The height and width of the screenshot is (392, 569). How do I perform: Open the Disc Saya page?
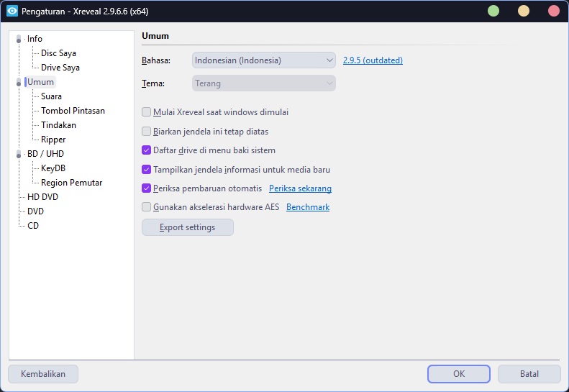pyautogui.click(x=58, y=53)
